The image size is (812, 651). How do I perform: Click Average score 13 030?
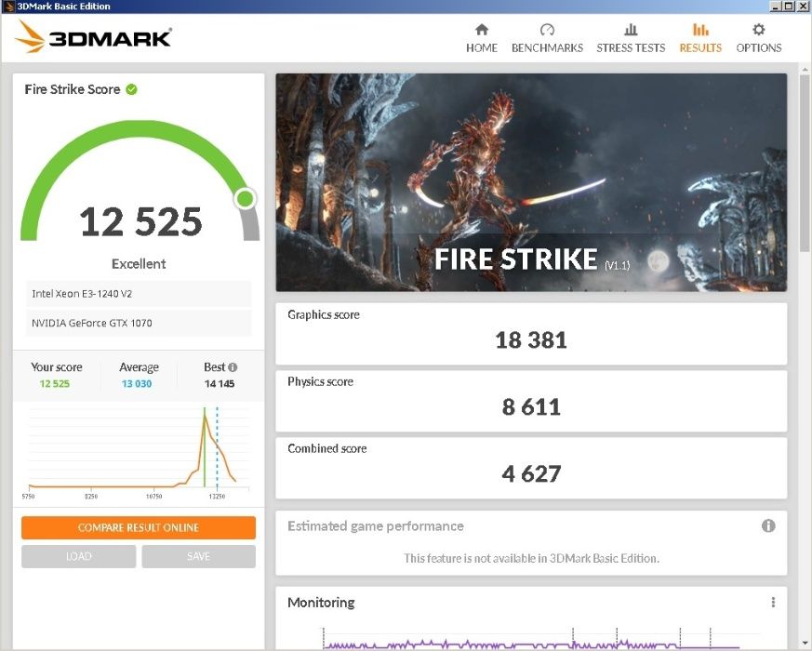pos(137,384)
